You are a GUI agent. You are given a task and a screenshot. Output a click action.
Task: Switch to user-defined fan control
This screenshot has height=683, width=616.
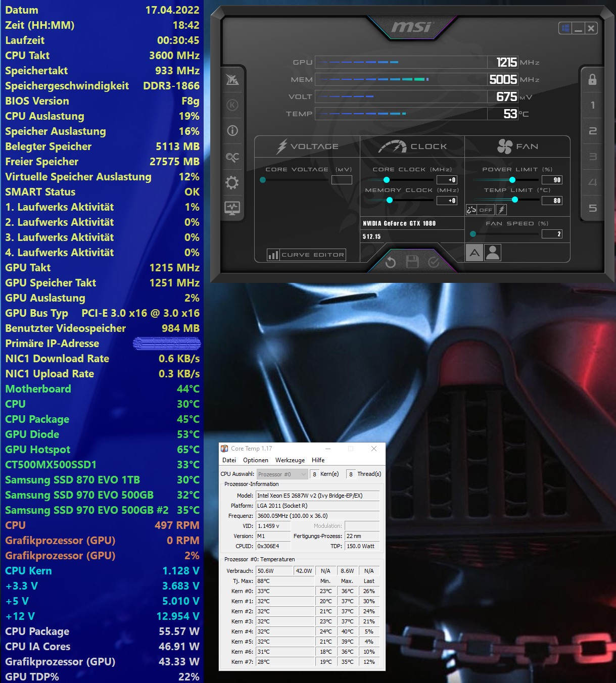click(x=493, y=252)
